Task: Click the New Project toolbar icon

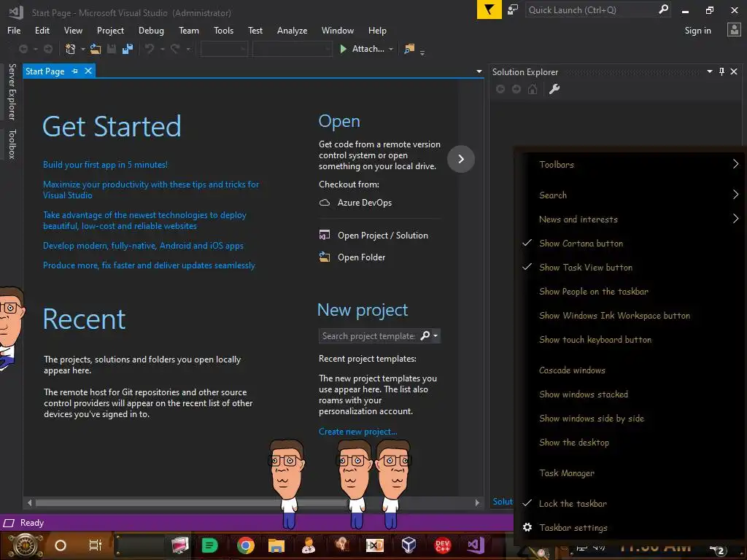Action: click(71, 49)
